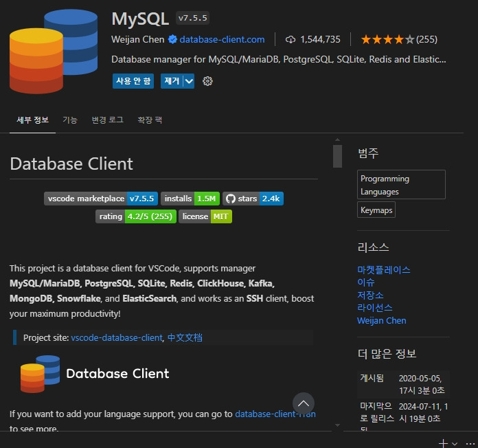
Task: Click the 사용 안 함 disable button
Action: 133,81
